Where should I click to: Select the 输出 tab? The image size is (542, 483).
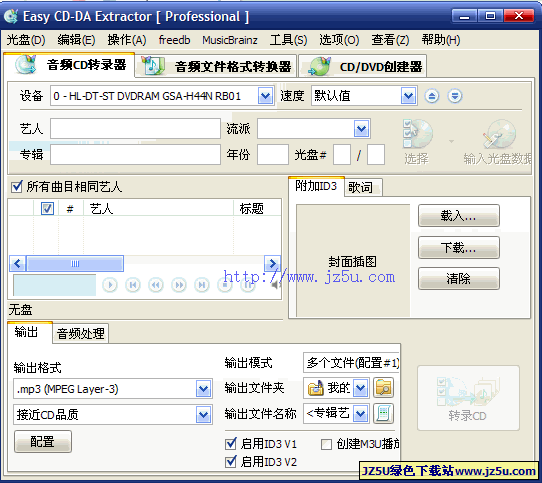(x=30, y=332)
